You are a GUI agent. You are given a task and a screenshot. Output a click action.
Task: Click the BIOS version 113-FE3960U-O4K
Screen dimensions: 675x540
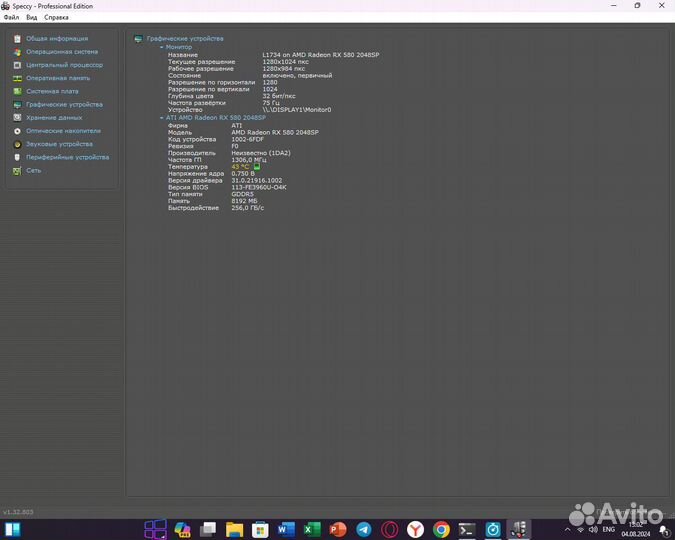259,187
